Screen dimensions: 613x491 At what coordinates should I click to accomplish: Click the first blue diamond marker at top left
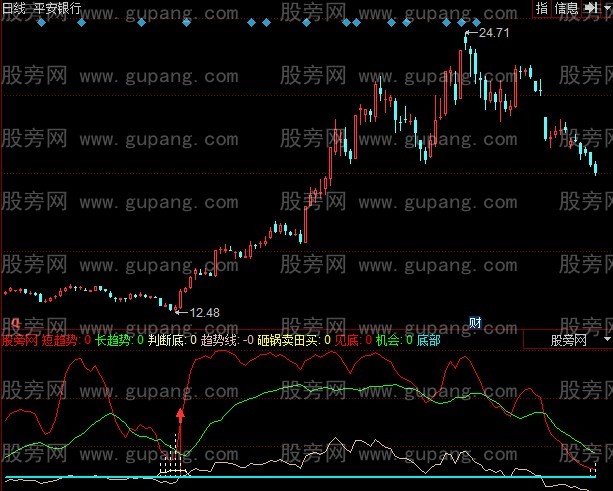coord(41,22)
